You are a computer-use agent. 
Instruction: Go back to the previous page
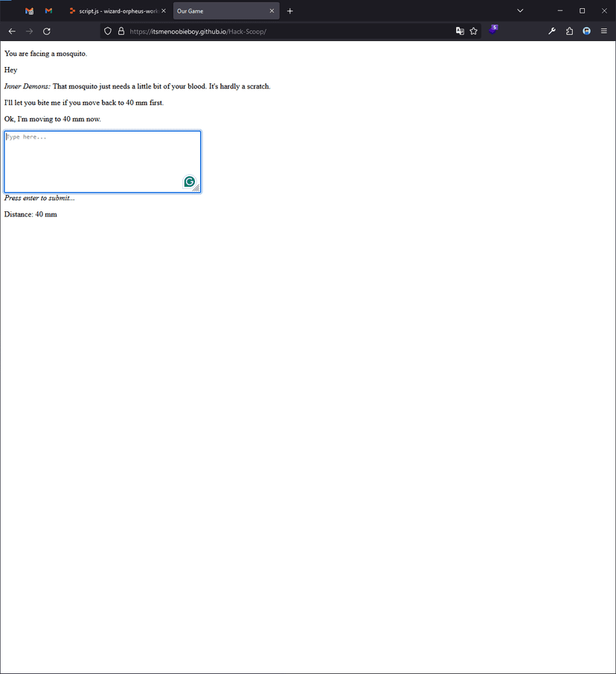pyautogui.click(x=12, y=31)
